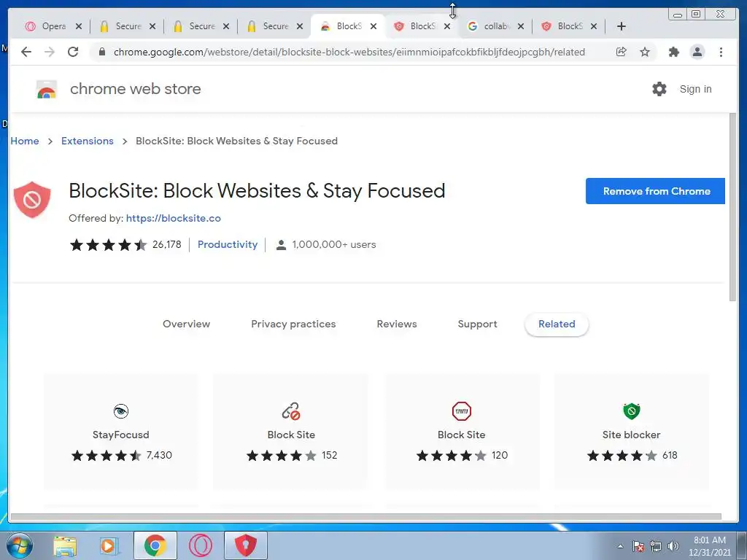The width and height of the screenshot is (747, 560).
Task: Open the Chrome profile avatar
Action: 697,52
